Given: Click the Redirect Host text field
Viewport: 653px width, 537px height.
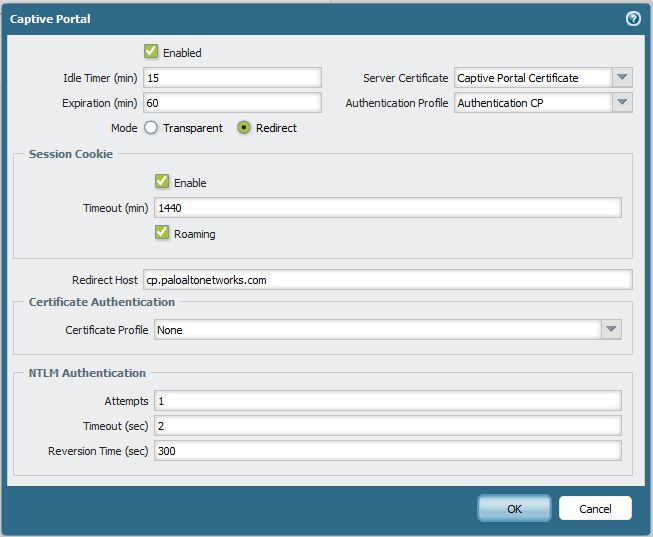Looking at the screenshot, I should click(387, 280).
